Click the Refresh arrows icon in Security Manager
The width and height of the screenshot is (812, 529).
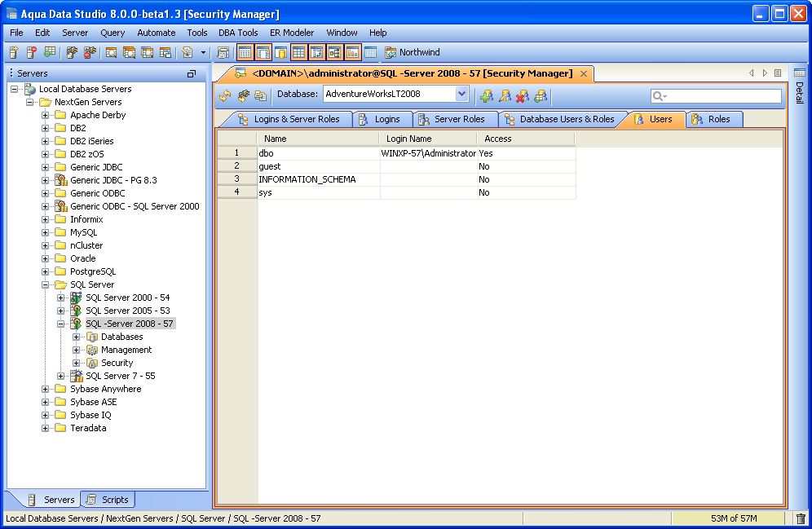pyautogui.click(x=225, y=95)
